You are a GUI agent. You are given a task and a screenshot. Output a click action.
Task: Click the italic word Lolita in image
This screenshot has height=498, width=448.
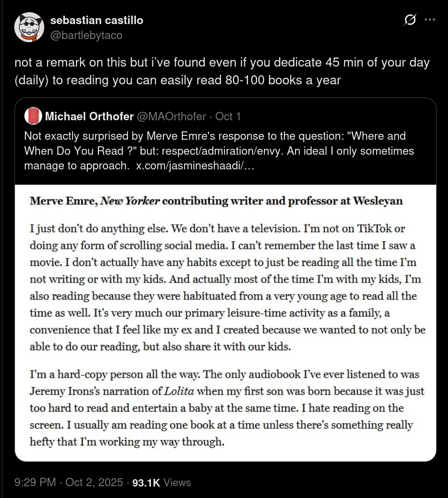[179, 391]
